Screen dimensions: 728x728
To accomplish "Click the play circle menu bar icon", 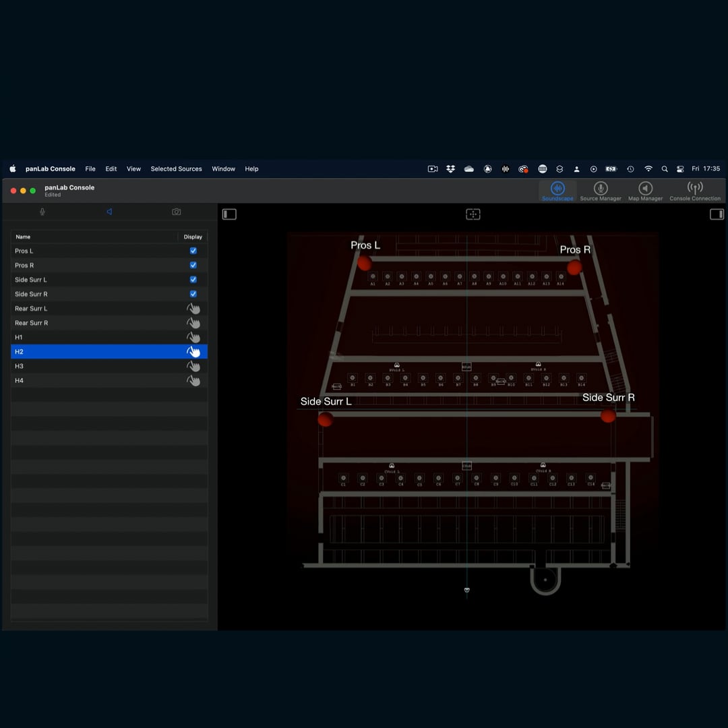I will (x=593, y=169).
